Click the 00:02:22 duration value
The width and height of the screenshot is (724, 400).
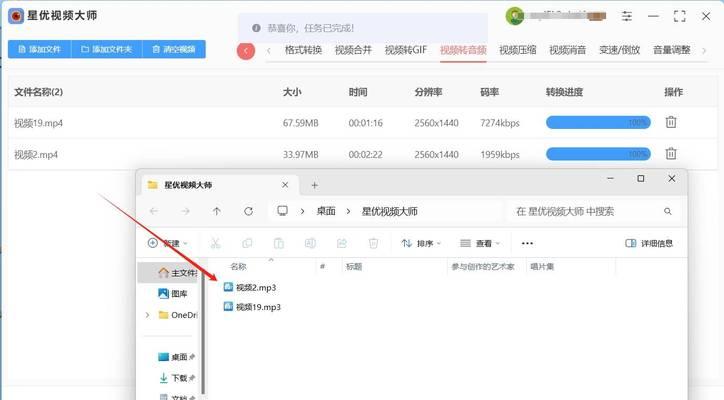click(365, 155)
